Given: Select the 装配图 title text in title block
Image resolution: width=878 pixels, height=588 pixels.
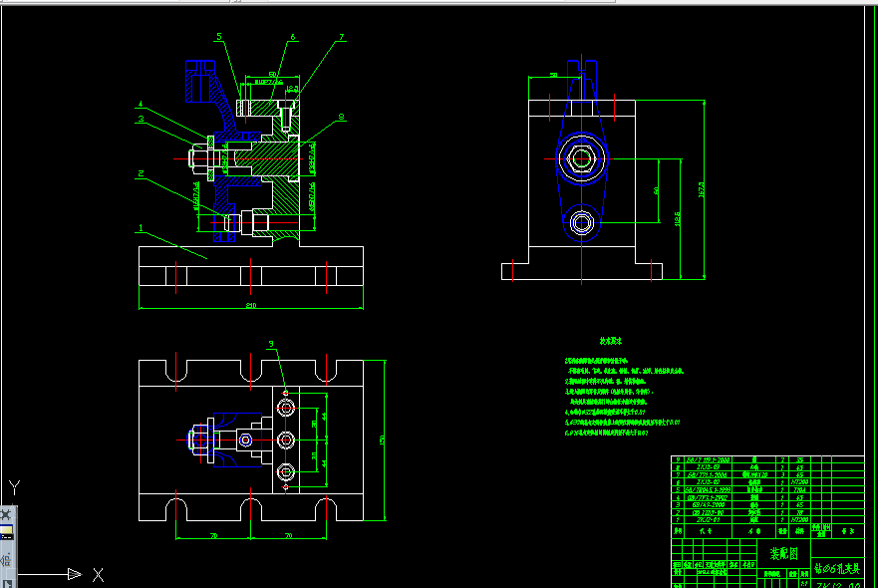Looking at the screenshot, I should coord(783,553).
